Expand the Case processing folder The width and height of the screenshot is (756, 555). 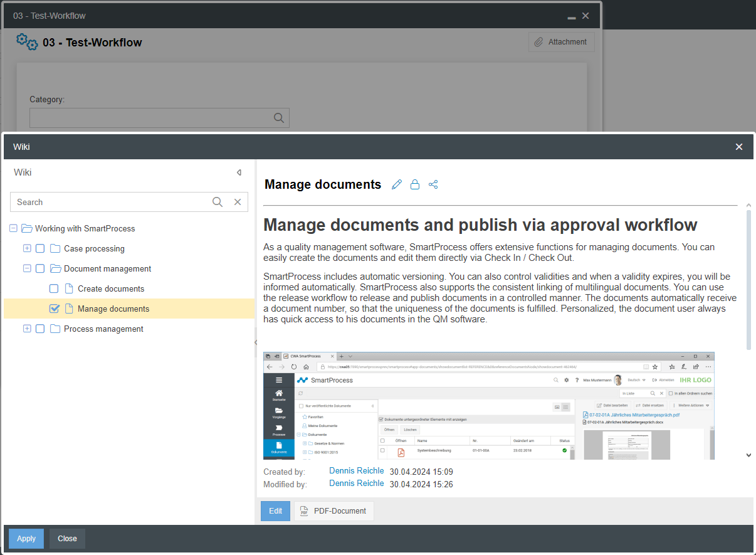tap(27, 248)
